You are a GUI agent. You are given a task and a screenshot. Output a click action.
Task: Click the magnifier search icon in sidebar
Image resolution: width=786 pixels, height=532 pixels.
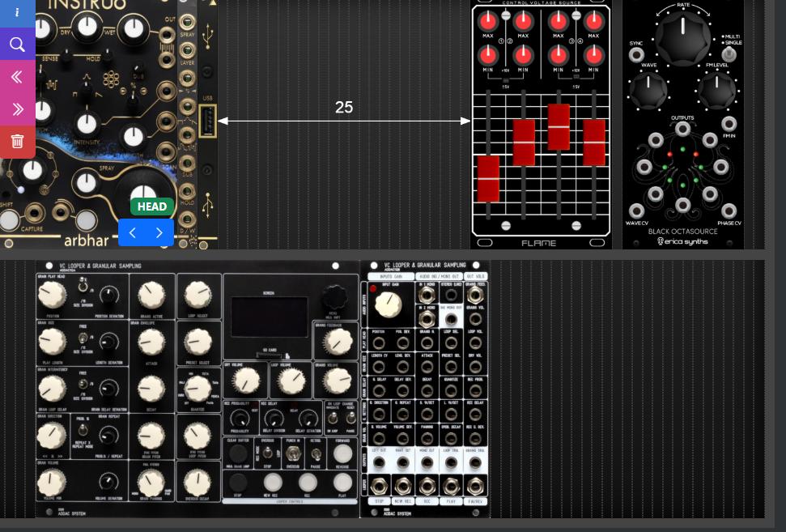tap(18, 45)
